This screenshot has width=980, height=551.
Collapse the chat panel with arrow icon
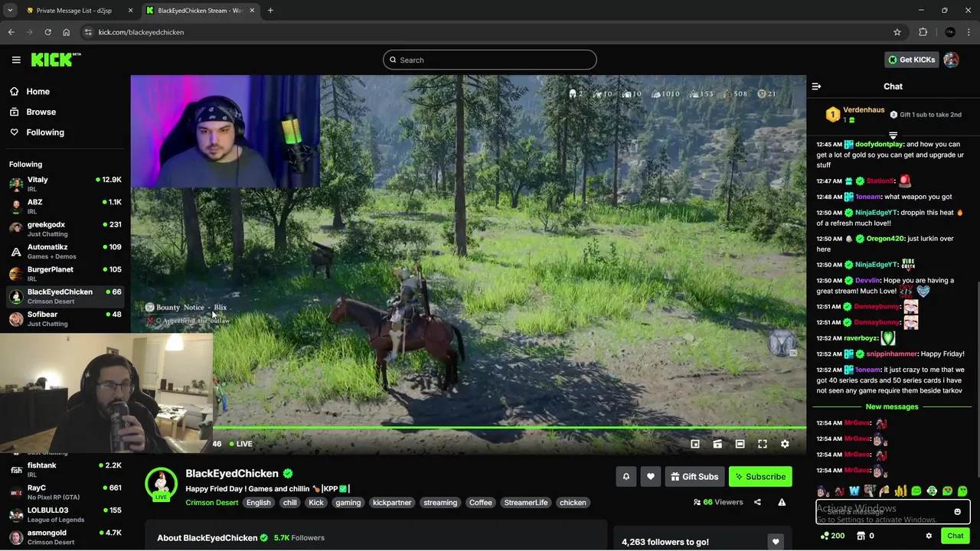[816, 86]
